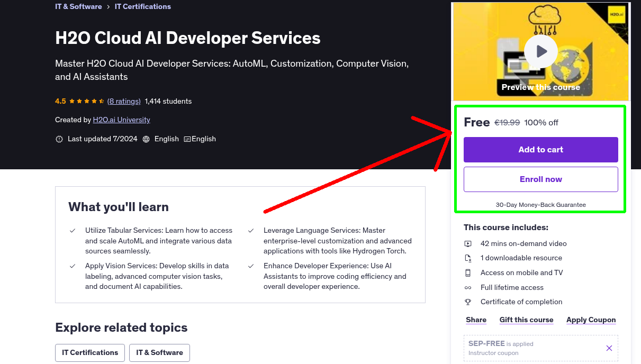641x364 pixels.
Task: Click the Enroll now button
Action: [540, 179]
